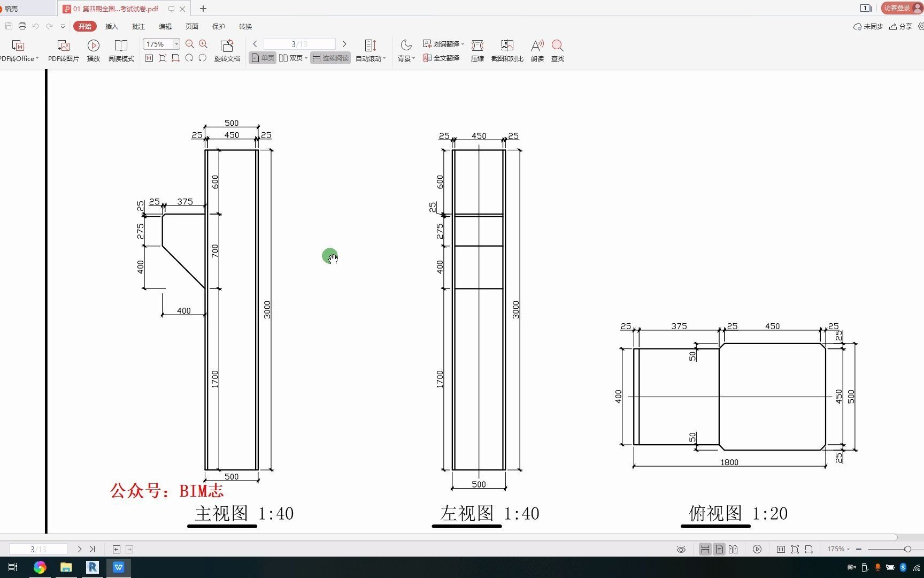Open 播放 slideshow mode
The height and width of the screenshot is (578, 924).
point(93,50)
